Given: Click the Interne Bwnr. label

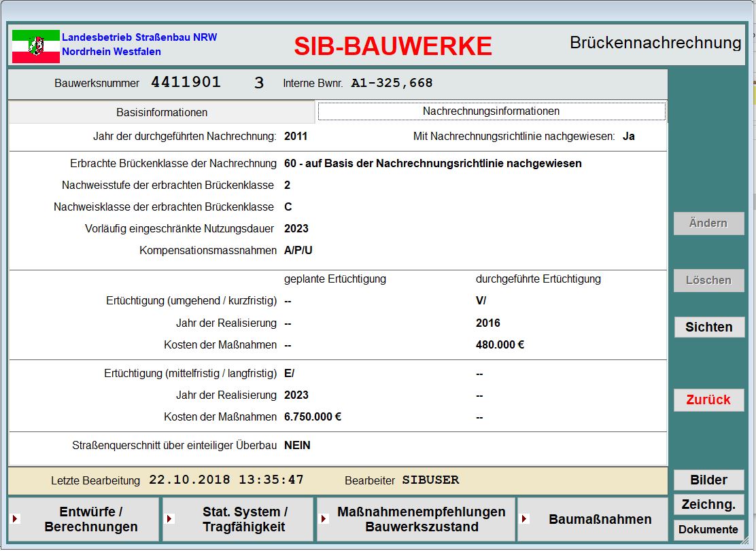Looking at the screenshot, I should pyautogui.click(x=313, y=84).
